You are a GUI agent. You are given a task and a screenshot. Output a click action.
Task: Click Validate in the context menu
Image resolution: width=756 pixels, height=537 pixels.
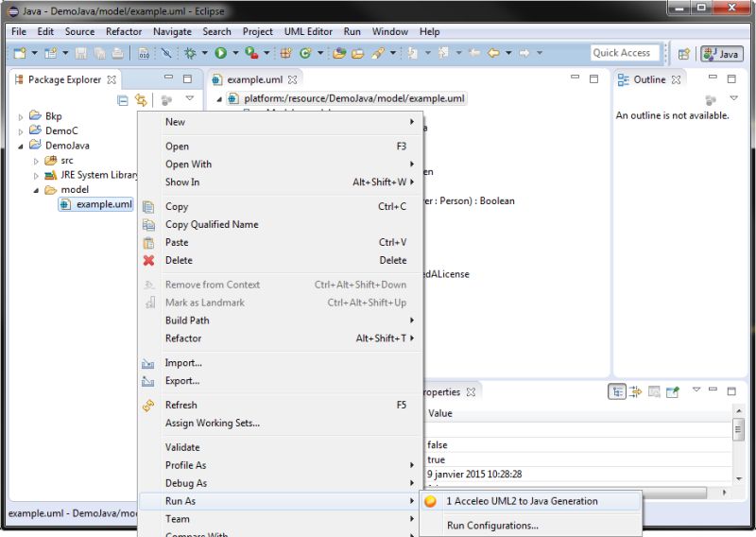coord(279,447)
